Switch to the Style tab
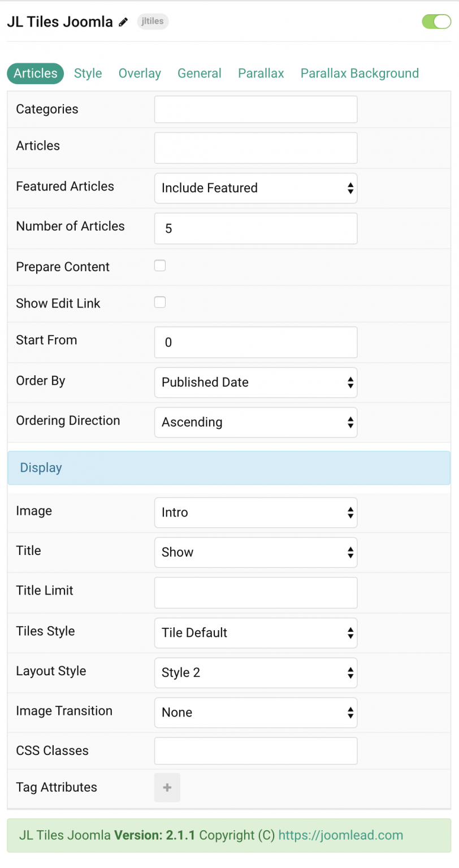The image size is (459, 868). (88, 73)
